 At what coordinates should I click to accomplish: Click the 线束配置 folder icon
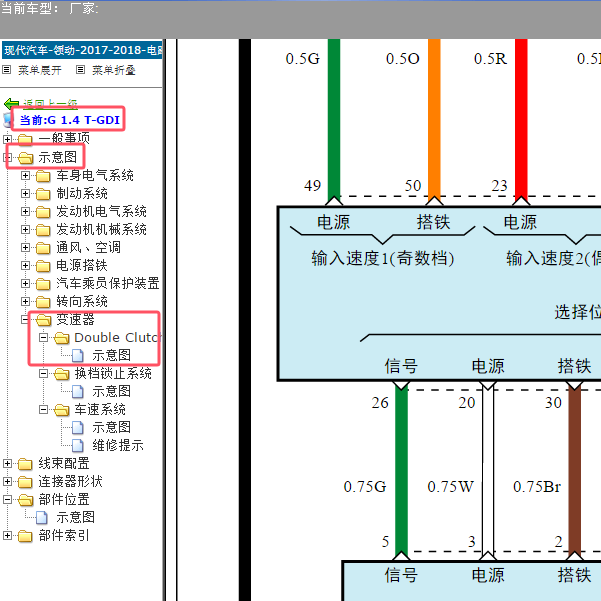pyautogui.click(x=25, y=464)
